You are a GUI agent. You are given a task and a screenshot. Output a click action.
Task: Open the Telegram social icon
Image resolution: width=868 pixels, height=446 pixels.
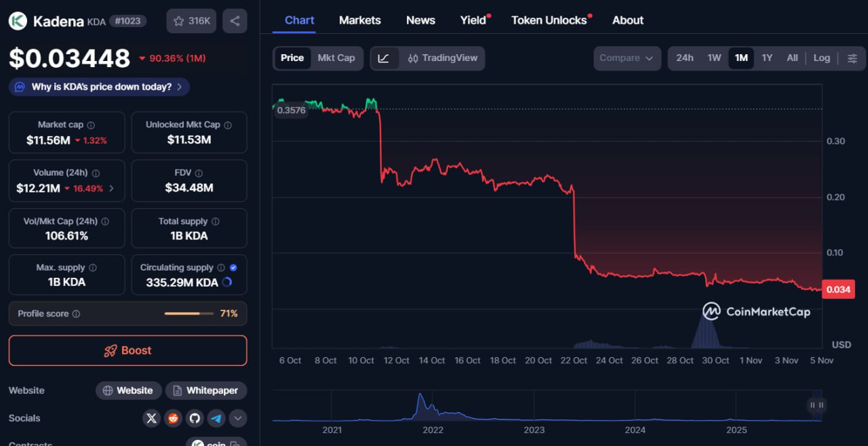216,418
